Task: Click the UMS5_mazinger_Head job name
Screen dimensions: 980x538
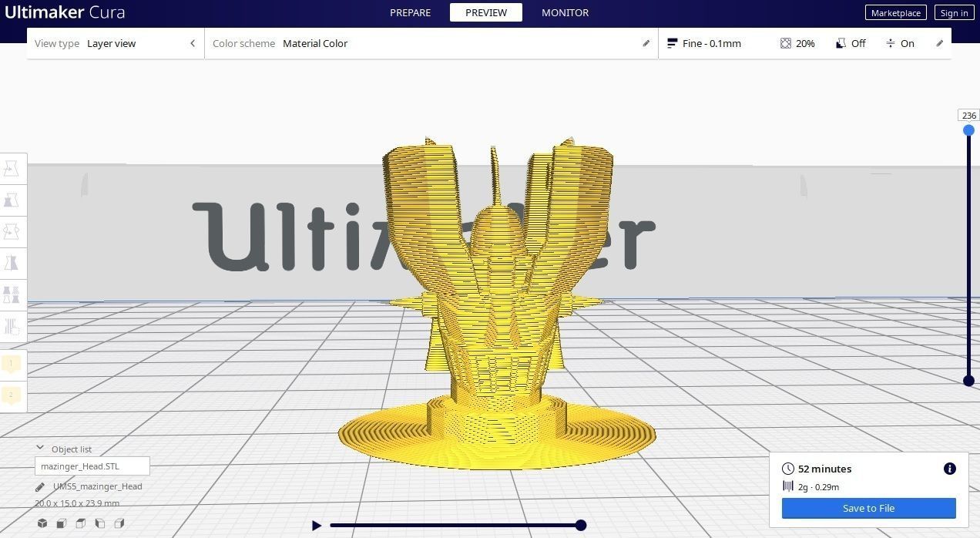Action: 97,486
